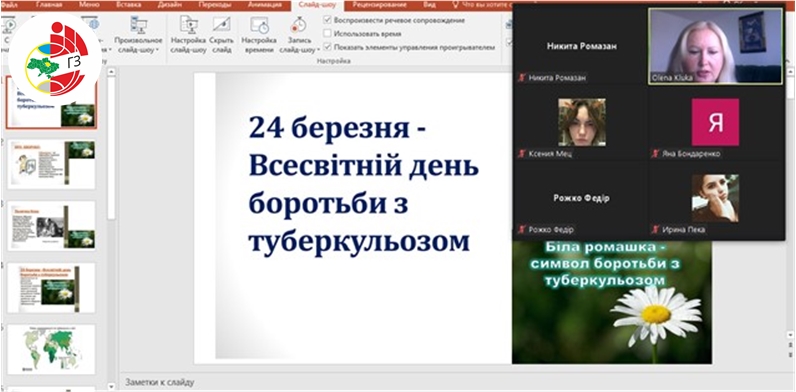Image resolution: width=796 pixels, height=392 pixels.
Task: Select the Никита Ромазан participant tile
Action: [581, 46]
